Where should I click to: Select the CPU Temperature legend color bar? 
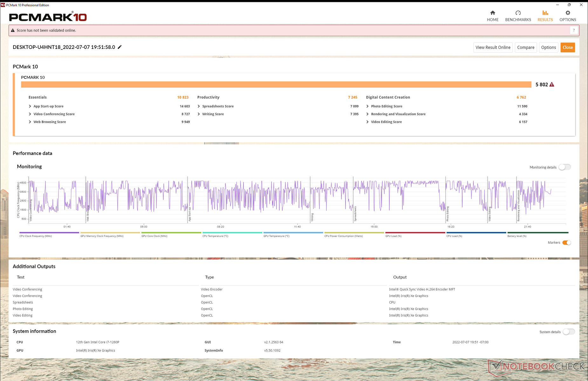click(x=232, y=233)
